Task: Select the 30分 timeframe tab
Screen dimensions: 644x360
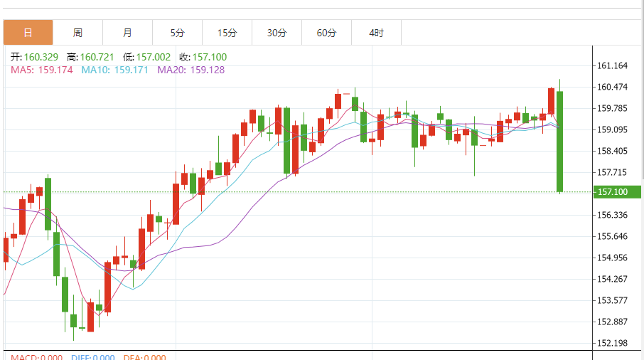Action: [x=277, y=33]
